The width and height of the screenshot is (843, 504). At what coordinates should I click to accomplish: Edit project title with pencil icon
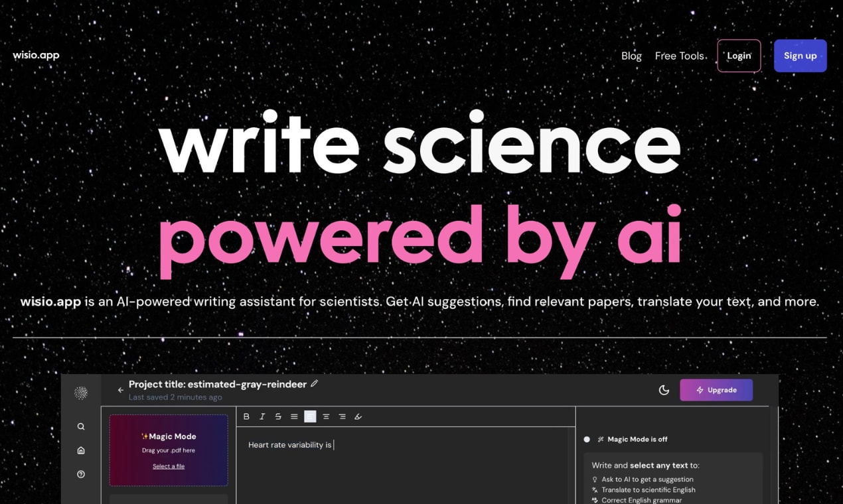pos(315,383)
